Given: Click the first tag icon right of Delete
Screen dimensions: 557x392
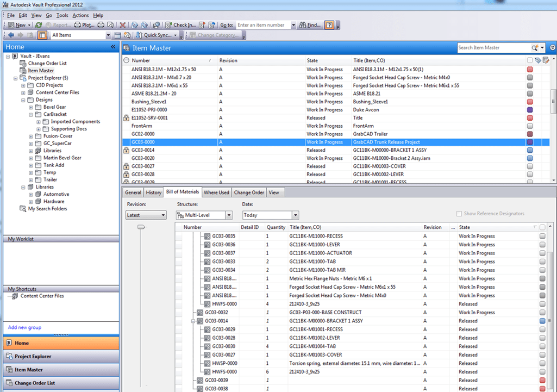Looking at the screenshot, I should tap(135, 25).
